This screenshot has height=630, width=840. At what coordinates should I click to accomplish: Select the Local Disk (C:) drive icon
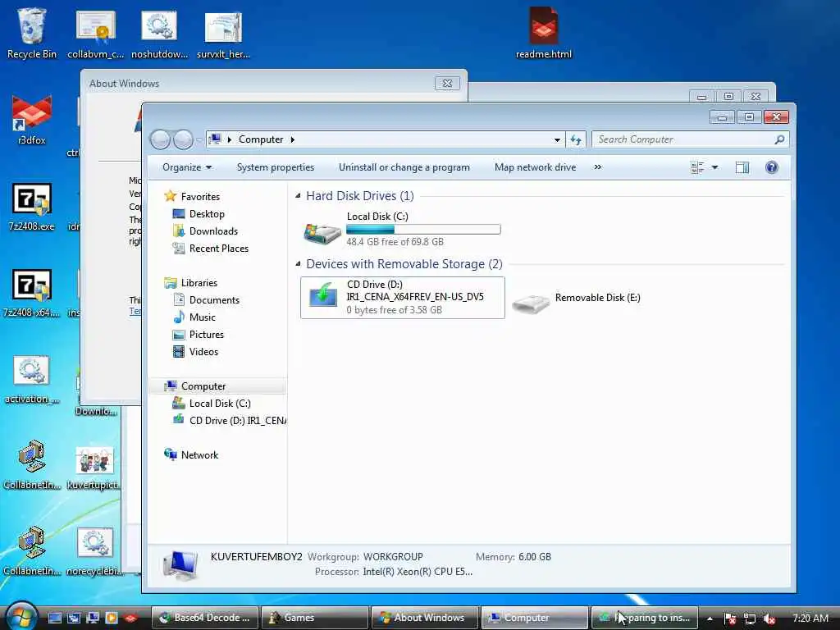coord(322,232)
